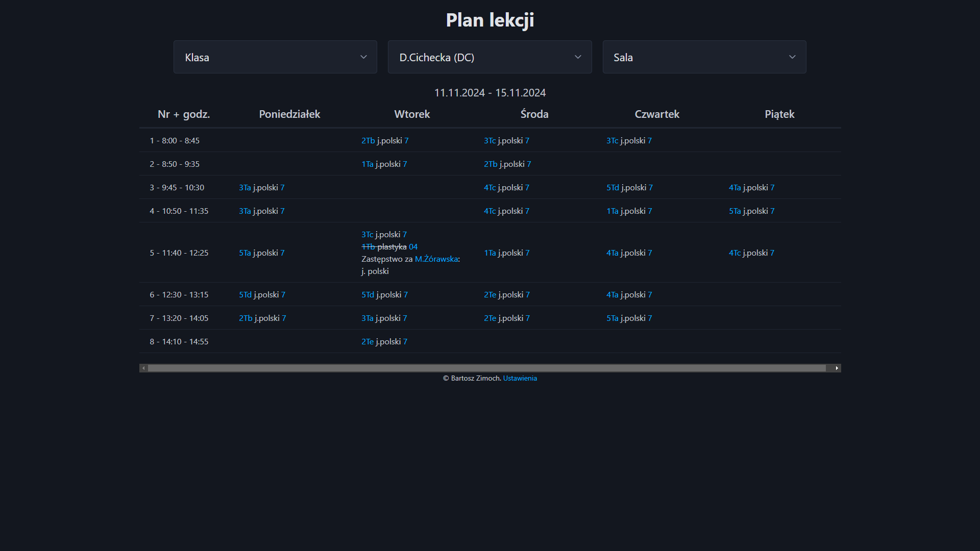This screenshot has width=980, height=551.
Task: Open class 5Td from Thursday lesson 3
Action: [612, 187]
